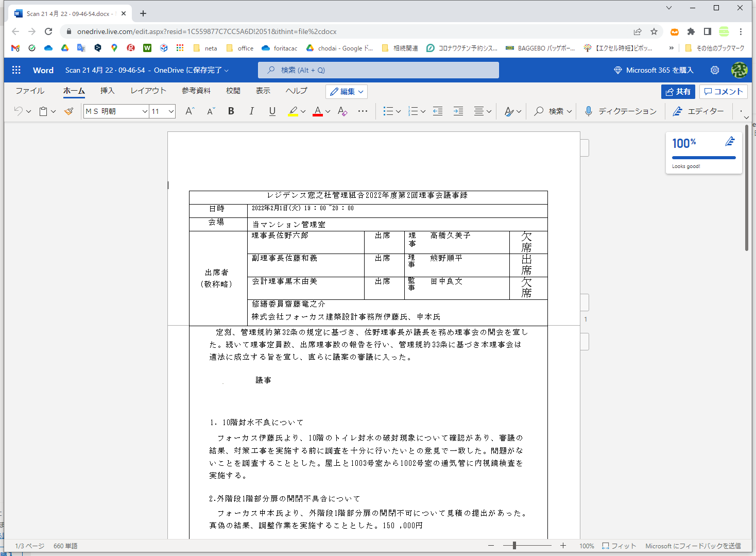Expand the font size dropdown
The image size is (756, 556).
click(170, 111)
